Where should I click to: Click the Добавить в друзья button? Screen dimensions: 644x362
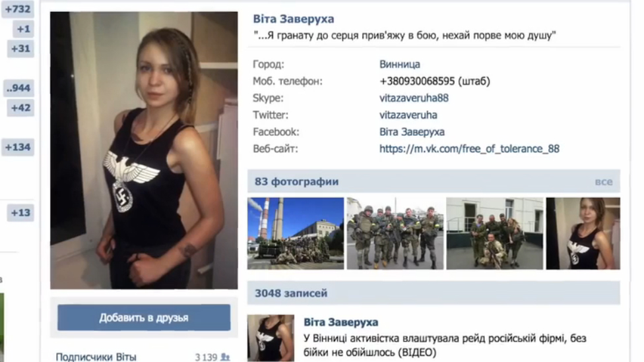pyautogui.click(x=144, y=317)
